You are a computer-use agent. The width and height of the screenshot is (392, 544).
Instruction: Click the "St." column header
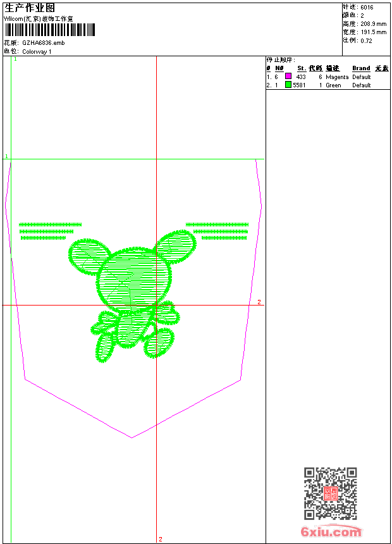[x=301, y=68]
